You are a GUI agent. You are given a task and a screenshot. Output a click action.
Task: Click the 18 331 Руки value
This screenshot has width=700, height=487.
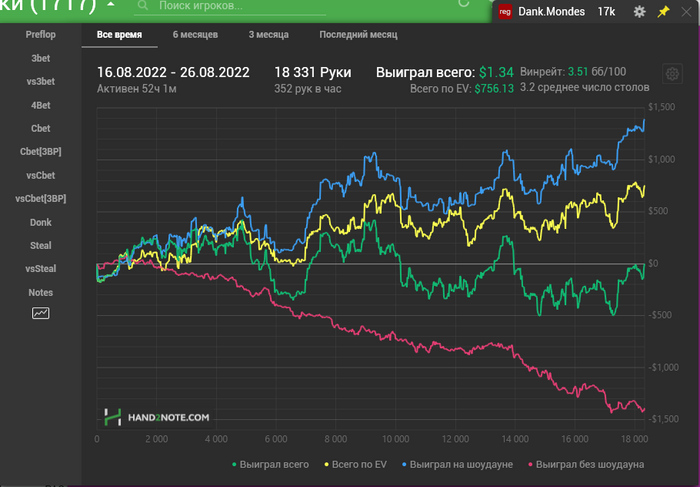[x=312, y=72]
